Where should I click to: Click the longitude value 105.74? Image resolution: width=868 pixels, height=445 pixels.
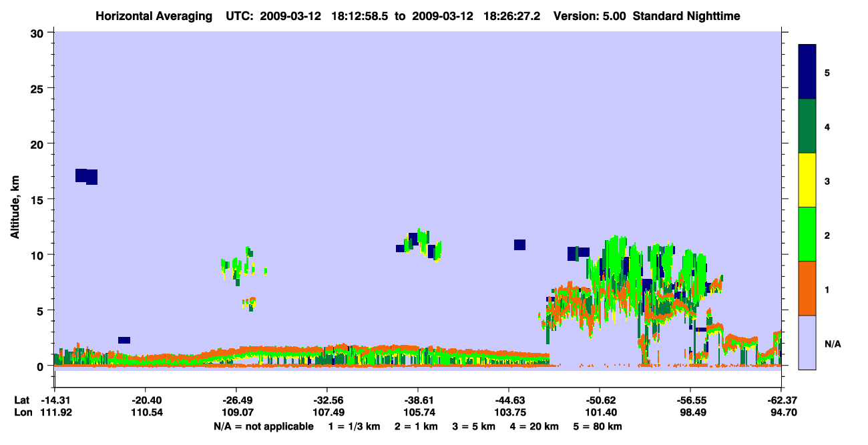(x=418, y=412)
